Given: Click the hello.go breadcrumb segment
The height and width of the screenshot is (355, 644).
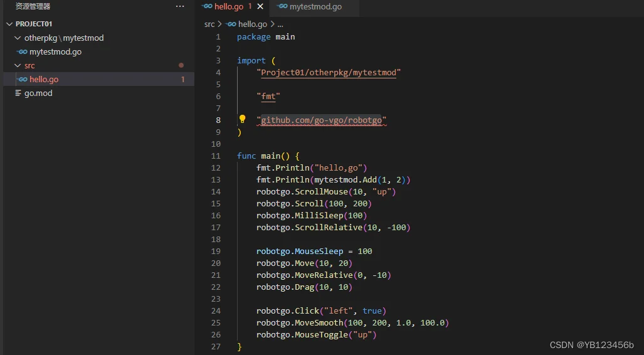Looking at the screenshot, I should click(253, 24).
